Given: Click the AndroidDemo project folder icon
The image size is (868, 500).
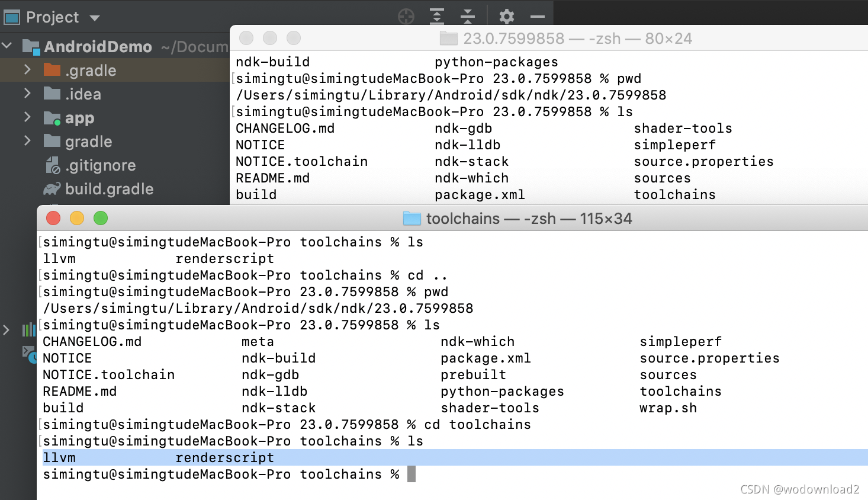Looking at the screenshot, I should point(31,47).
